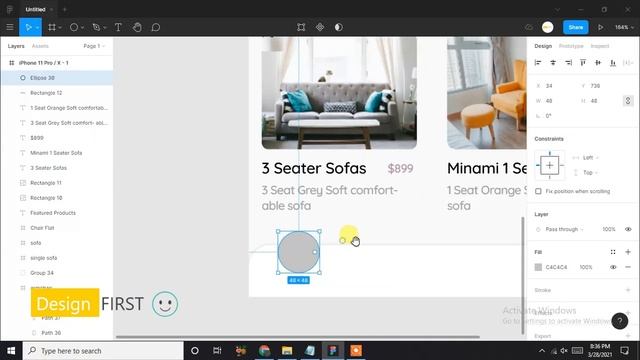Open shape tools dropdown arrow
Screen dimensions: 640x360
pyautogui.click(x=82, y=27)
